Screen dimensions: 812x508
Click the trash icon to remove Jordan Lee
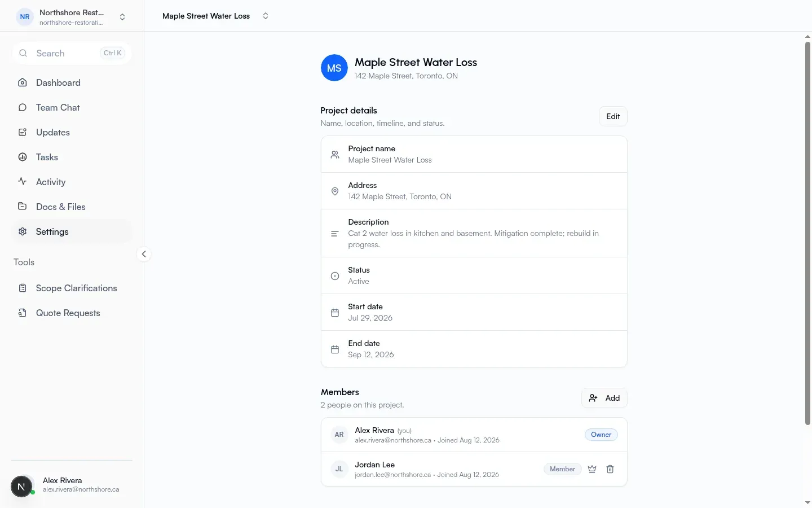[610, 469]
